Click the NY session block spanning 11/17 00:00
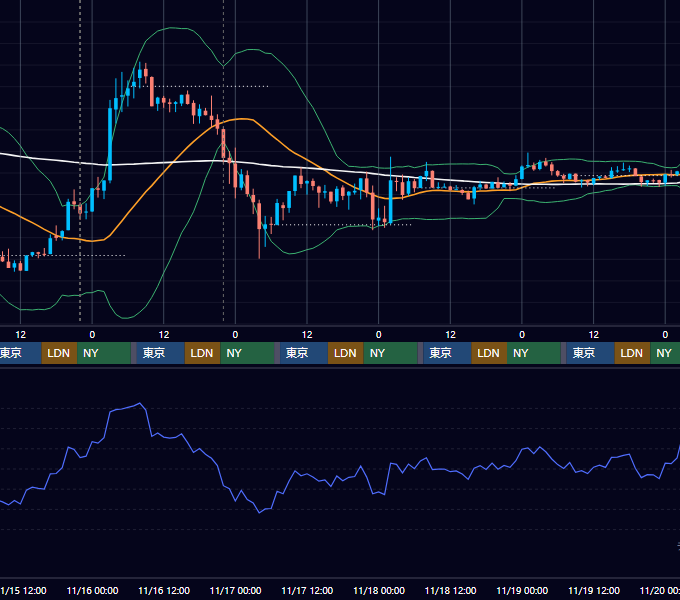 coord(247,353)
